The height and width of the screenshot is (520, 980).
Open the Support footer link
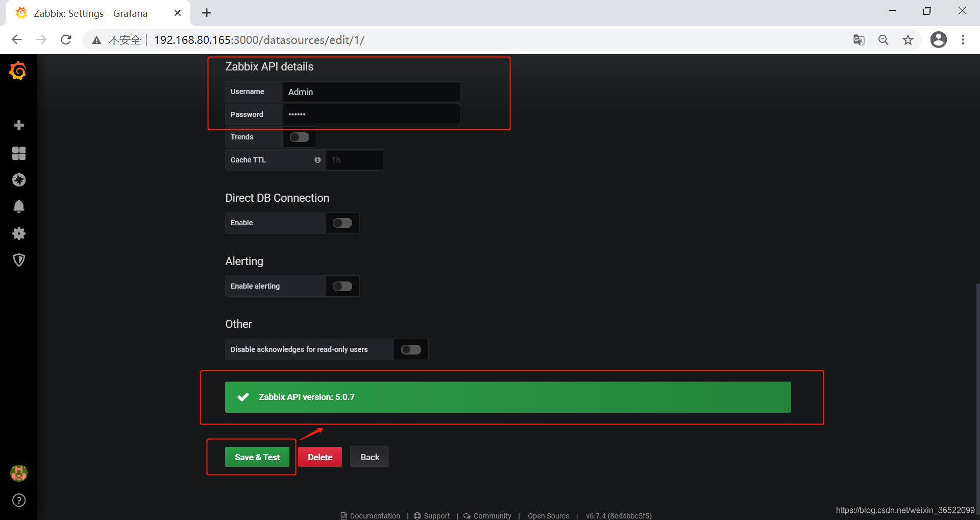pos(432,515)
